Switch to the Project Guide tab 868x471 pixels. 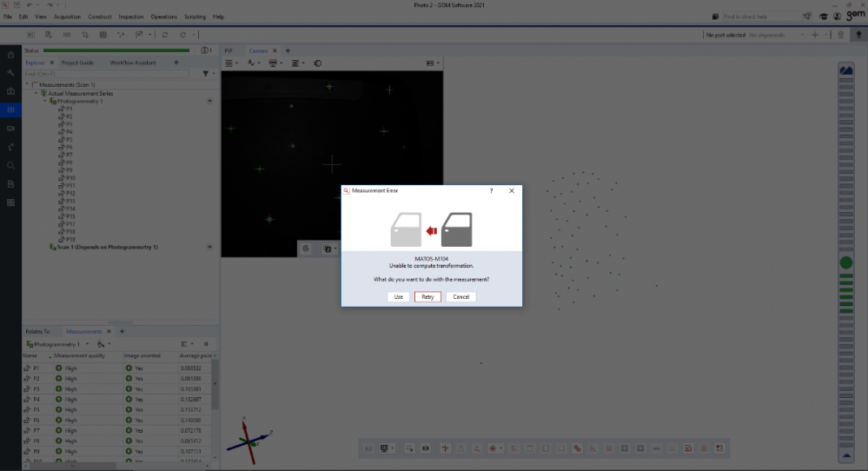[77, 63]
